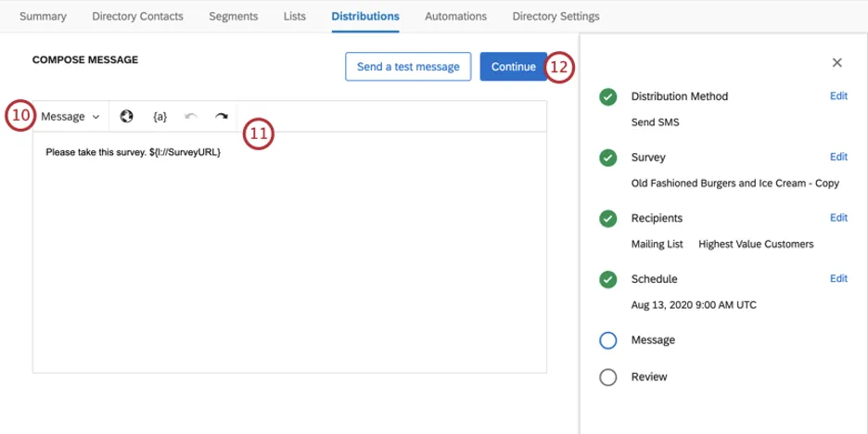This screenshot has width=868, height=434.
Task: Open the Message dropdown menu
Action: click(70, 117)
